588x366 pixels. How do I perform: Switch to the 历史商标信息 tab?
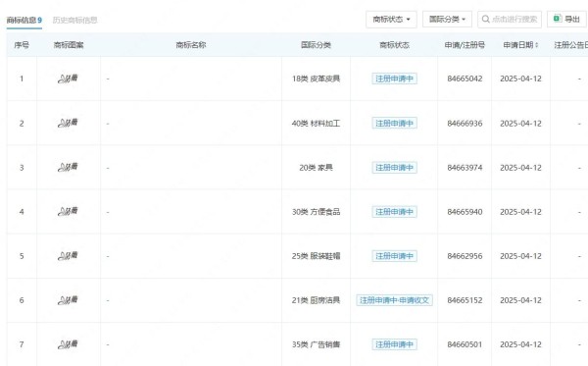pyautogui.click(x=75, y=20)
